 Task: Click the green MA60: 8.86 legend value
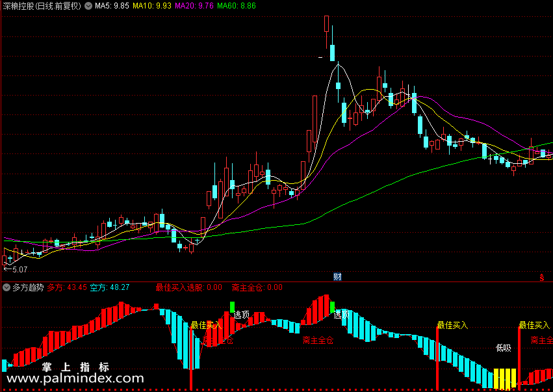237,6
